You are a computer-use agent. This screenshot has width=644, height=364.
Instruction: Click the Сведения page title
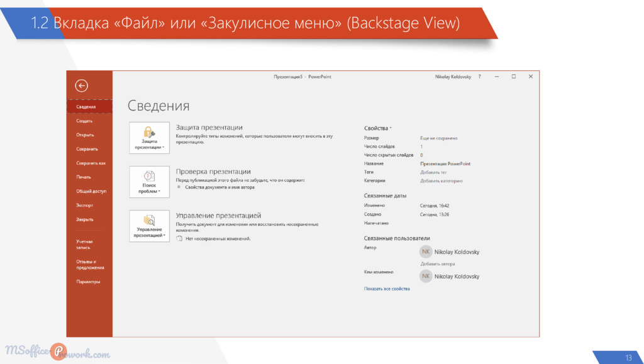click(158, 106)
